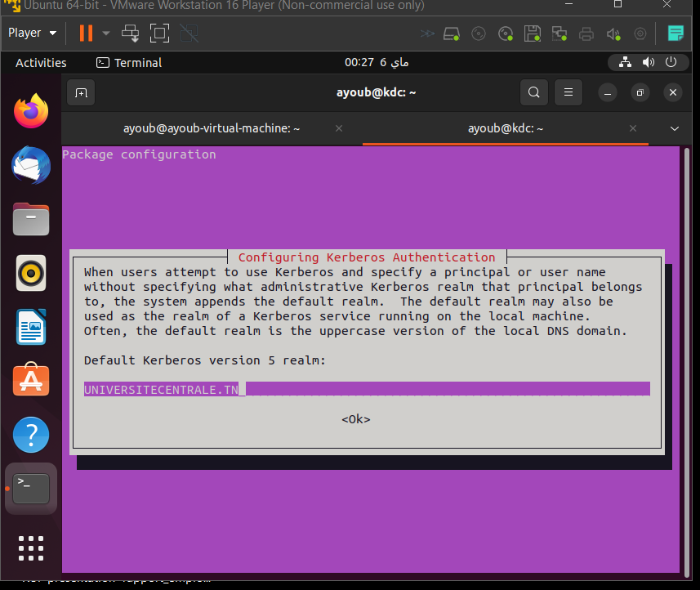700x590 pixels.
Task: Toggle the terminal search with the magnifier icon
Action: pos(533,92)
